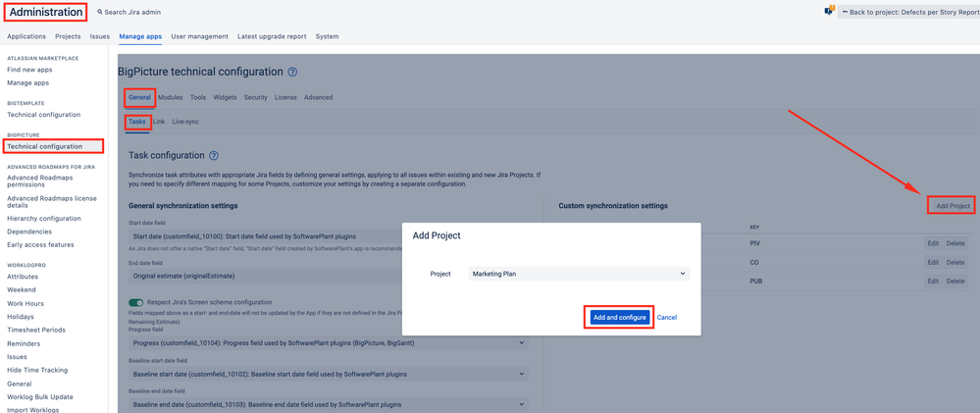This screenshot has width=980, height=413.
Task: Select the General configuration tab
Action: (139, 97)
